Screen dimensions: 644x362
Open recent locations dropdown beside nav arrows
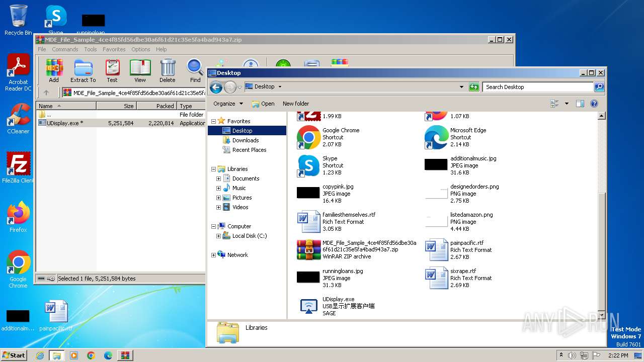(x=240, y=87)
